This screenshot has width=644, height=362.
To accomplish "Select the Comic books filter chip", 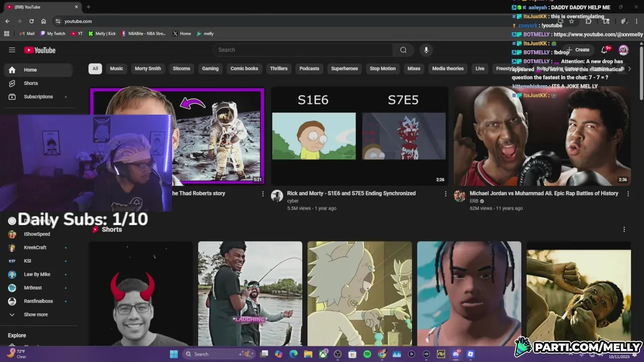I will (244, 68).
